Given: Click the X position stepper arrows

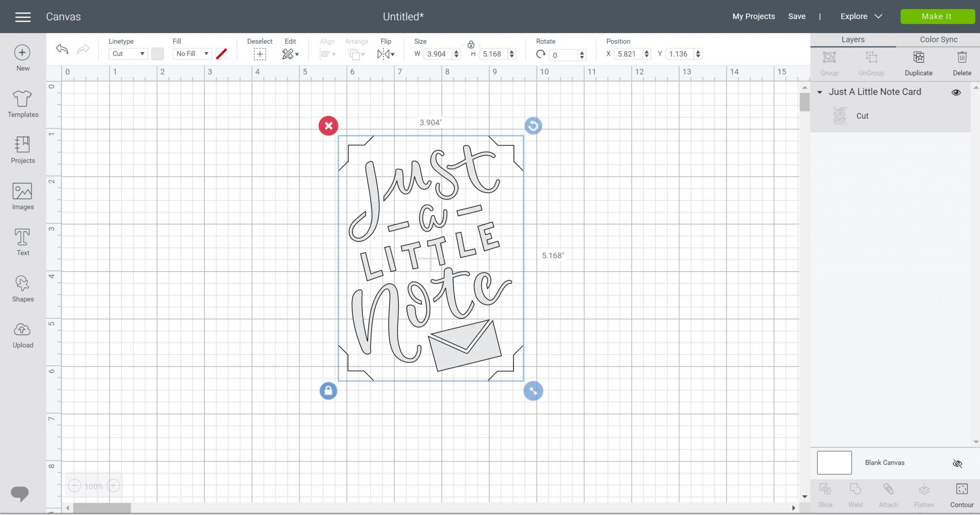Looking at the screenshot, I should (x=646, y=54).
